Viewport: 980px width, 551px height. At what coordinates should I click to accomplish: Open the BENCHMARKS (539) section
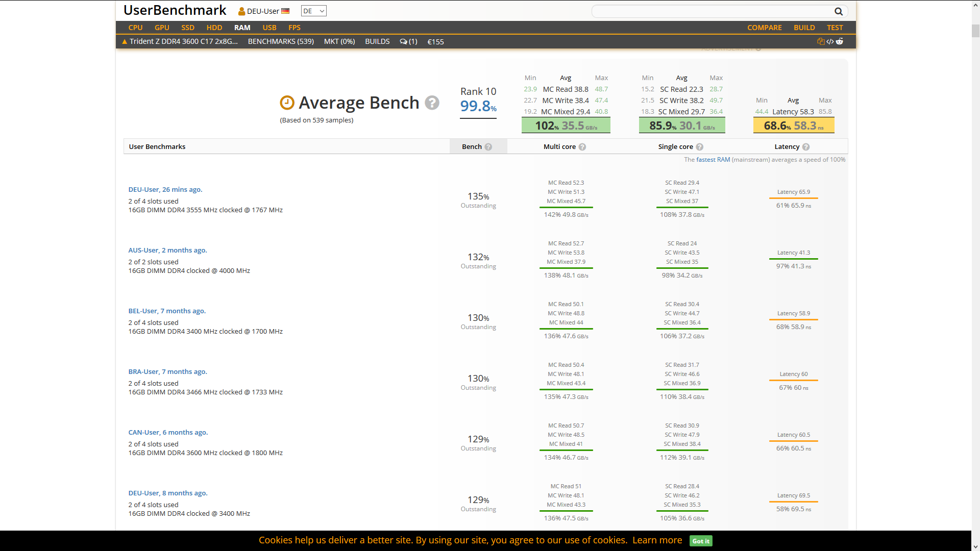[281, 41]
